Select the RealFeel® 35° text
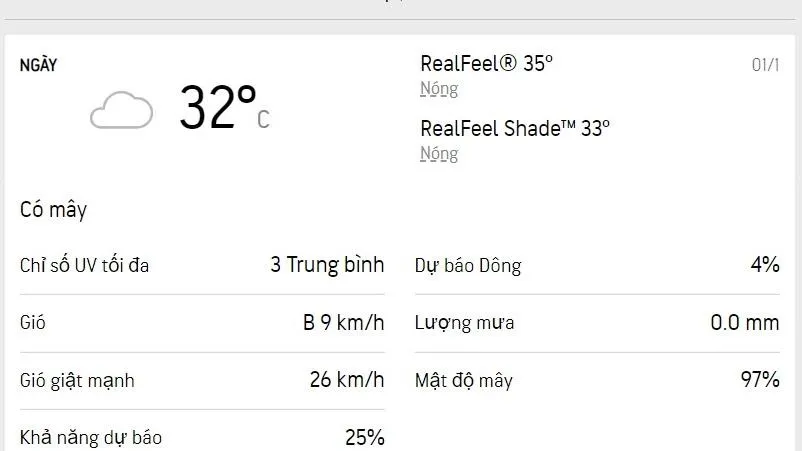The height and width of the screenshot is (451, 802). click(x=486, y=63)
